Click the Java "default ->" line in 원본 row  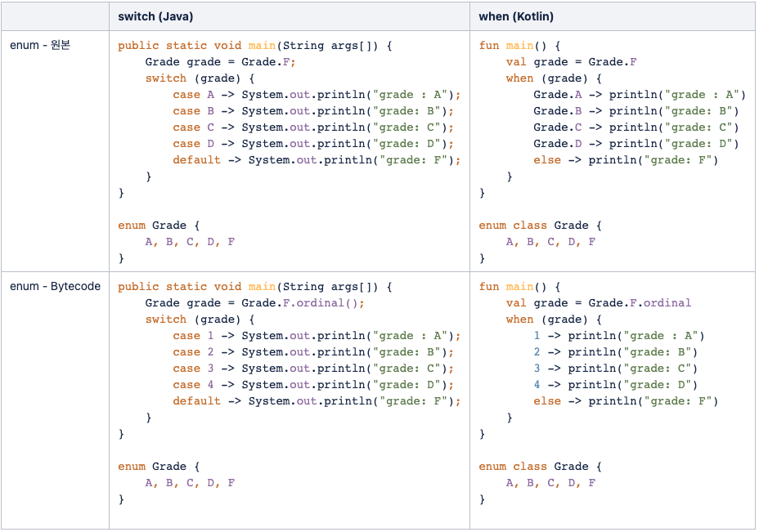pos(317,160)
